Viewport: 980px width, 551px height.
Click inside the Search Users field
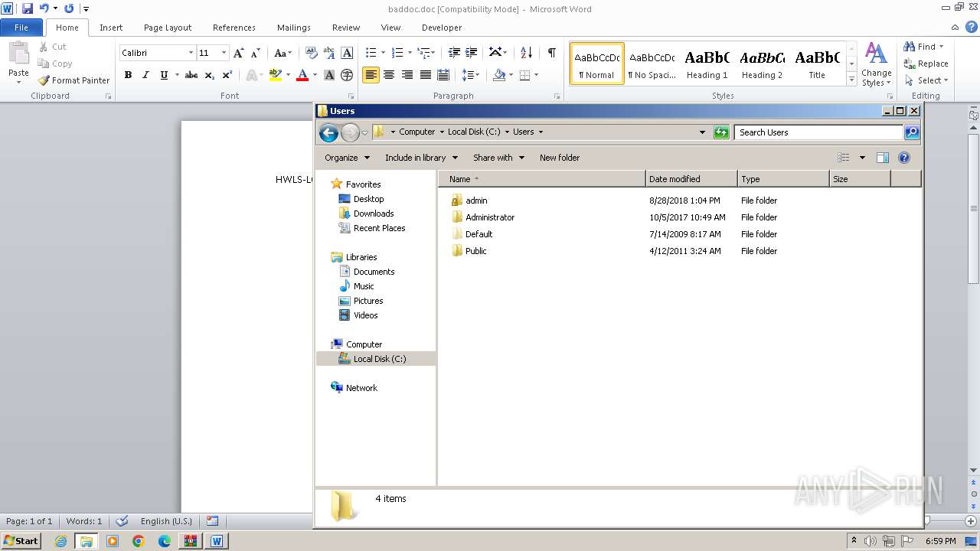[x=818, y=132]
